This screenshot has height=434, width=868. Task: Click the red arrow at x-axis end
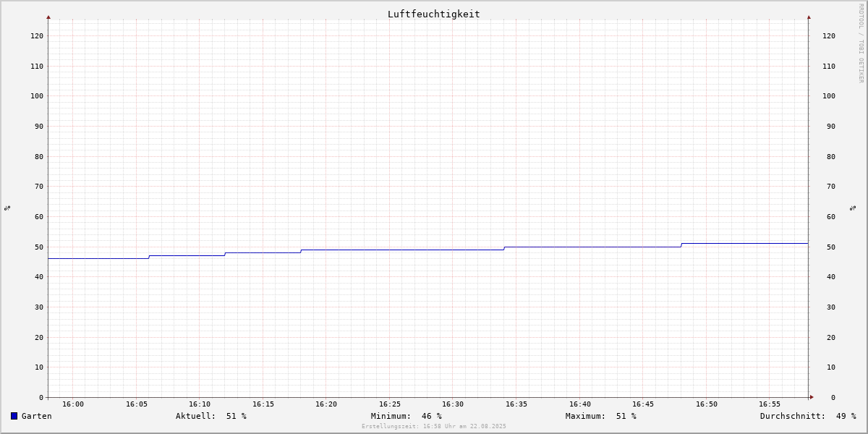pos(812,397)
